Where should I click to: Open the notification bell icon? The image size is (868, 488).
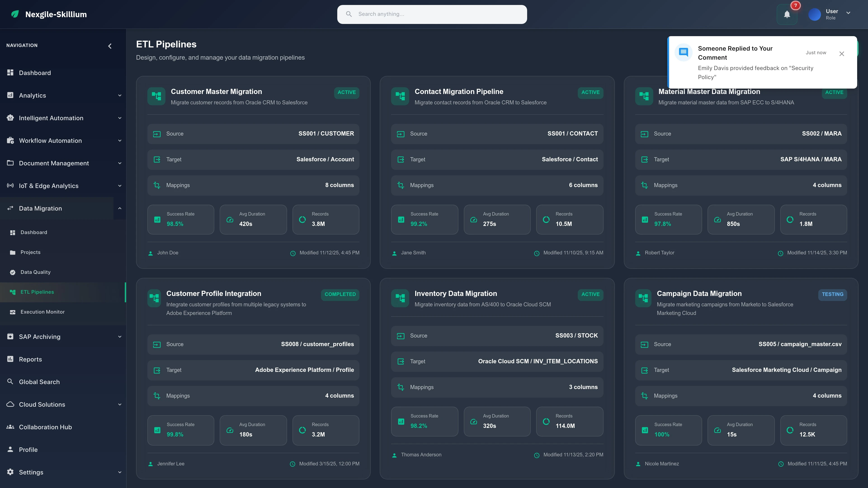787,14
